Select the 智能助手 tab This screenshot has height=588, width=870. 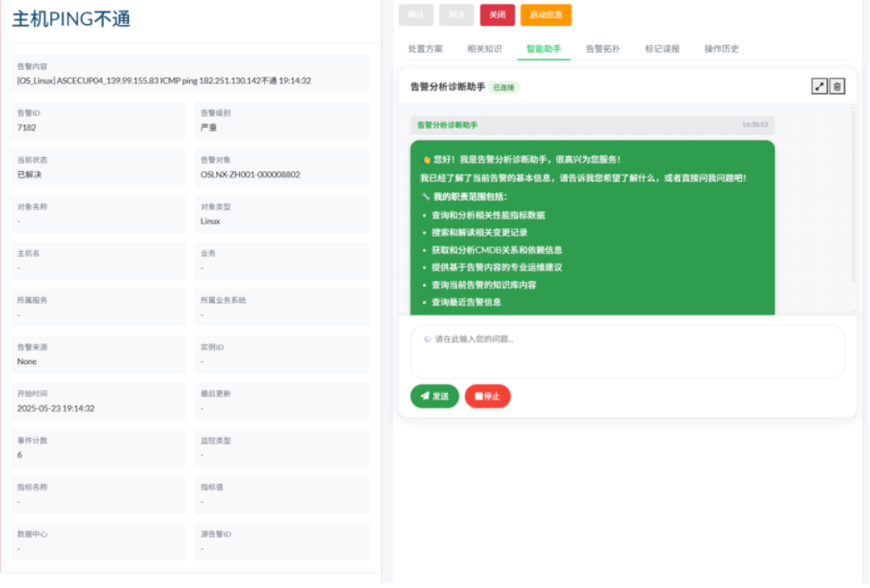click(544, 49)
